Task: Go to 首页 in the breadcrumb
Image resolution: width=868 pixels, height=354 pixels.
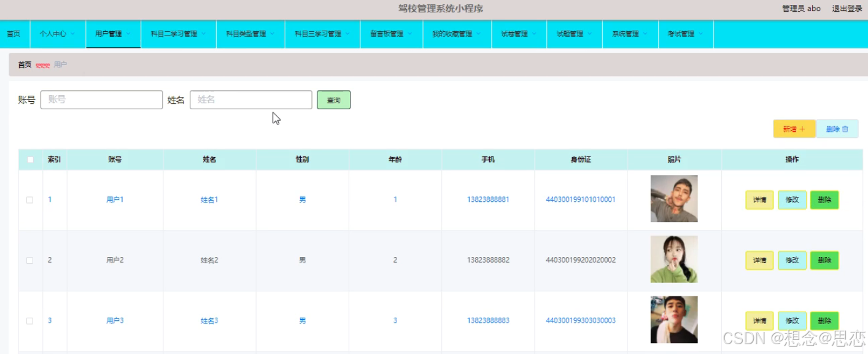Action: 25,64
